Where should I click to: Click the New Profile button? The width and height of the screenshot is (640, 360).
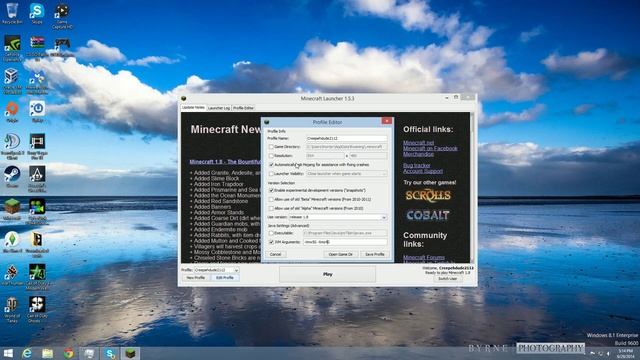[196, 278]
